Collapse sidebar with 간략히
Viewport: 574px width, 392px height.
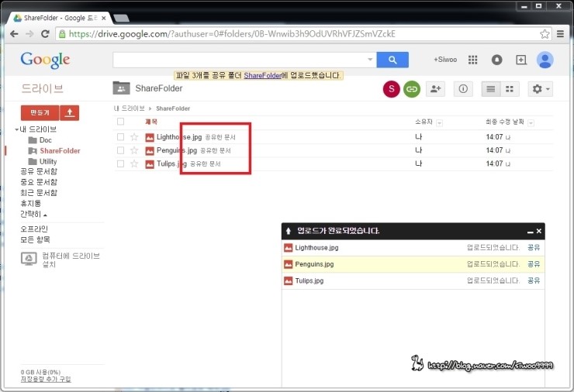33,215
